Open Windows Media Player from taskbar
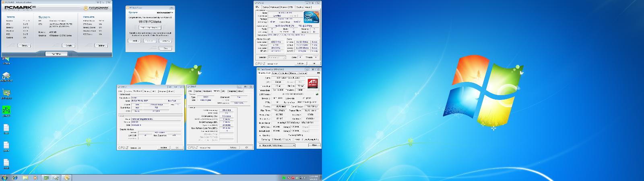This screenshot has width=644, height=181. 35,177
